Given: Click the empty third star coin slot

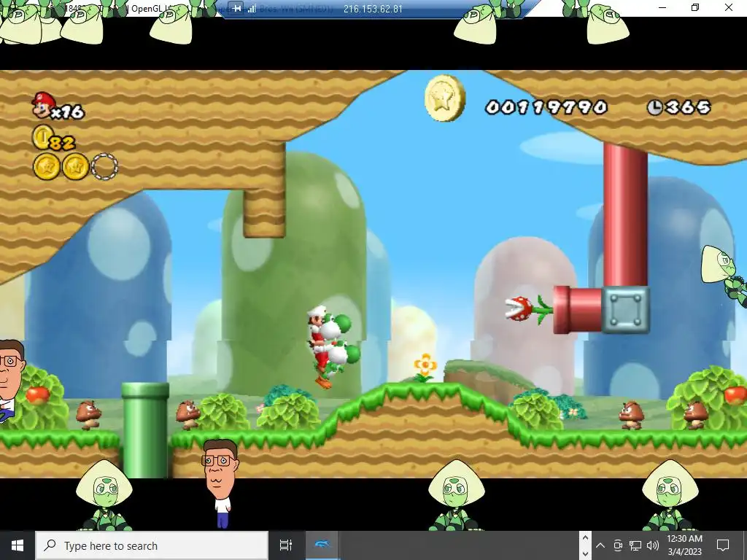Looking at the screenshot, I should 104,167.
